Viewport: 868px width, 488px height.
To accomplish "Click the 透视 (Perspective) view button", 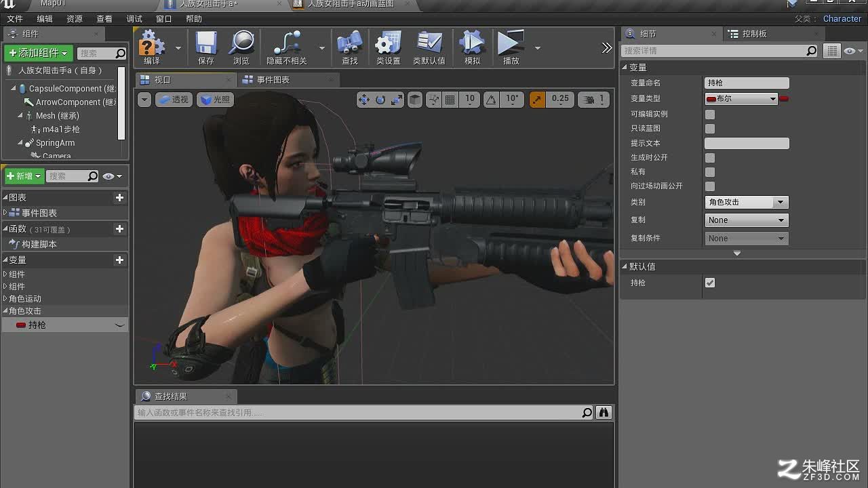I will point(174,100).
